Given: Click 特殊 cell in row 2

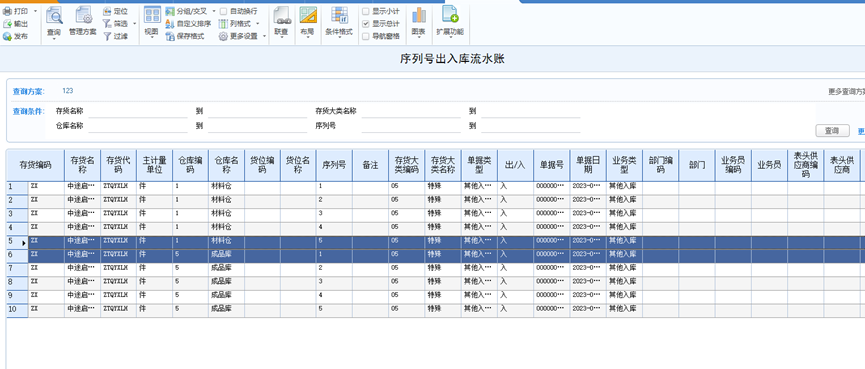Looking at the screenshot, I should click(442, 201).
